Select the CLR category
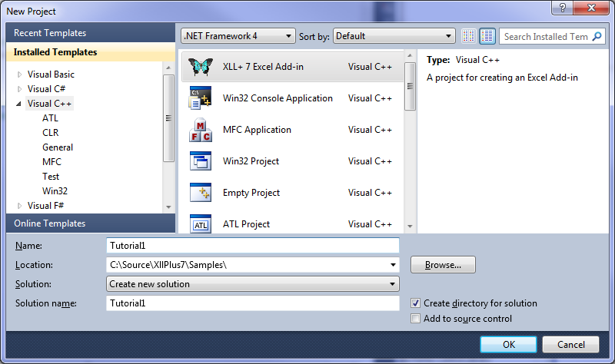The width and height of the screenshot is (615, 364). tap(51, 133)
